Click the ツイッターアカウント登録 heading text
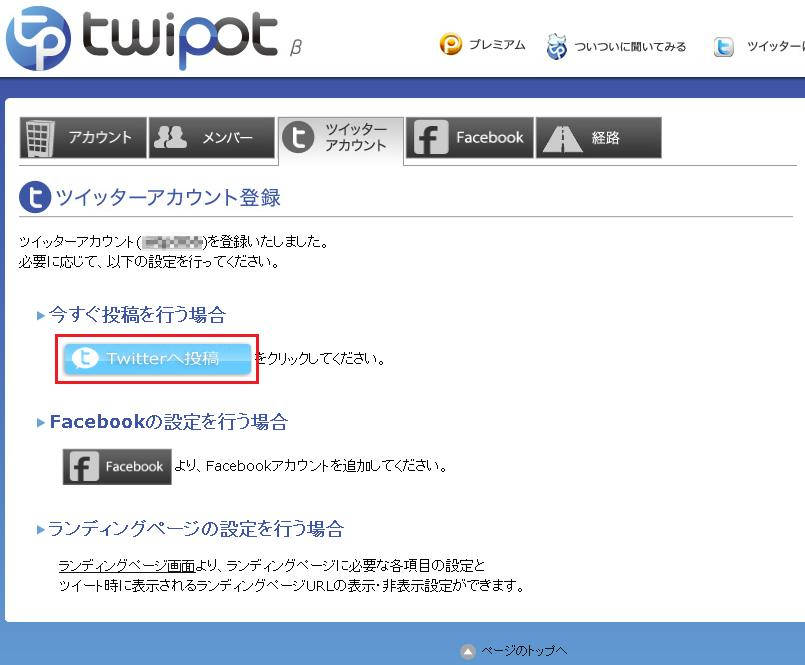 (168, 198)
